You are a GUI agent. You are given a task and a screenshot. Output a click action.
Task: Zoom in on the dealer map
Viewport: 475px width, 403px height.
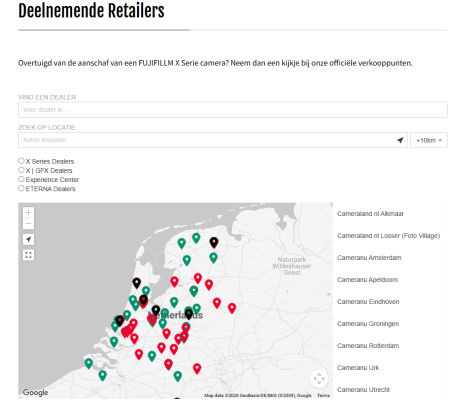[x=28, y=213]
